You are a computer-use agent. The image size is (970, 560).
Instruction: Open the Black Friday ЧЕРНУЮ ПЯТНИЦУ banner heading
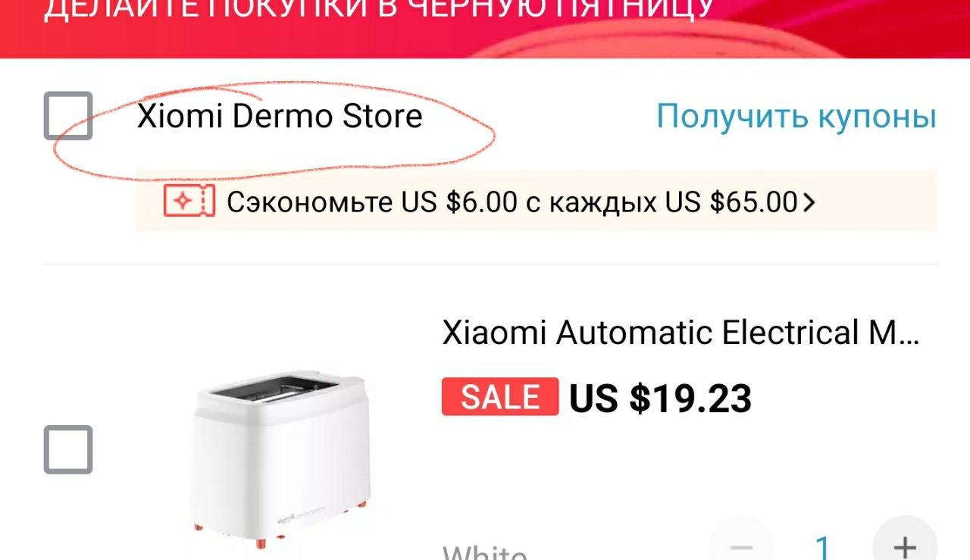379,11
